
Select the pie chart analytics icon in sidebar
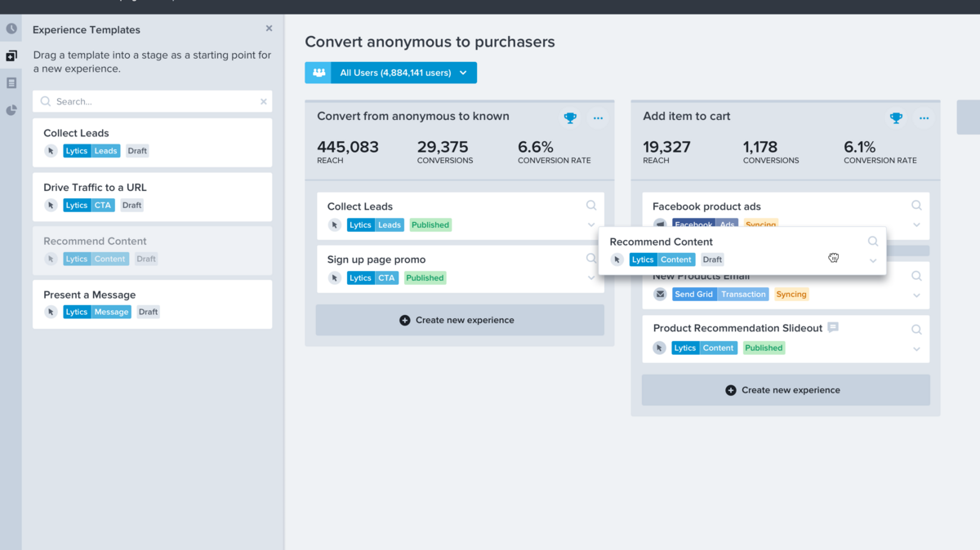pyautogui.click(x=11, y=109)
